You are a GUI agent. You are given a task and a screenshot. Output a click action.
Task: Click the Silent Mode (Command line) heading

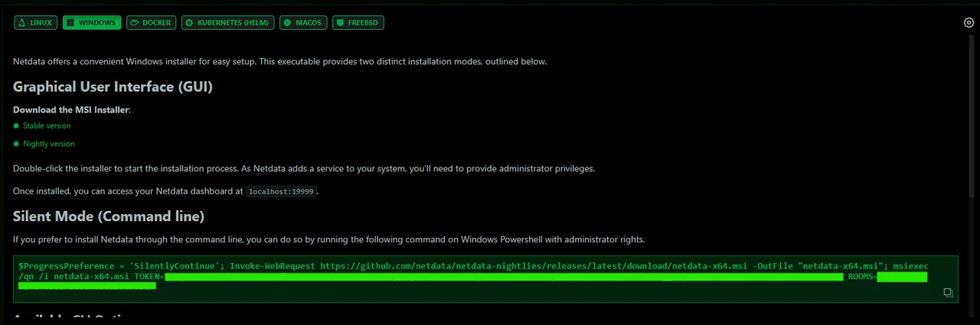pyautogui.click(x=109, y=216)
